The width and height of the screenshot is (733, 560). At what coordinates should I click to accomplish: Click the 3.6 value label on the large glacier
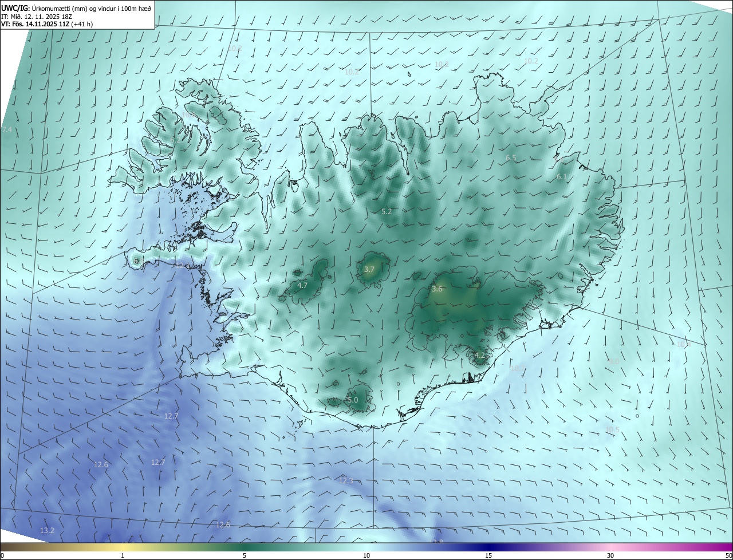(x=437, y=289)
